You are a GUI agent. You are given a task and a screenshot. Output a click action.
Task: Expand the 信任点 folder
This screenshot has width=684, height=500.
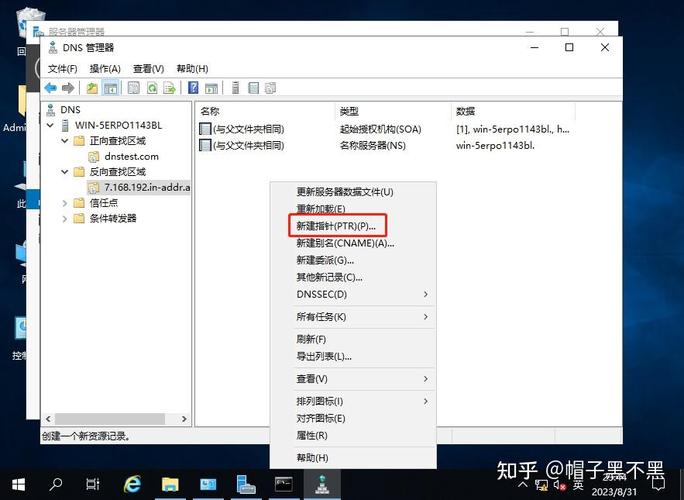pos(65,203)
